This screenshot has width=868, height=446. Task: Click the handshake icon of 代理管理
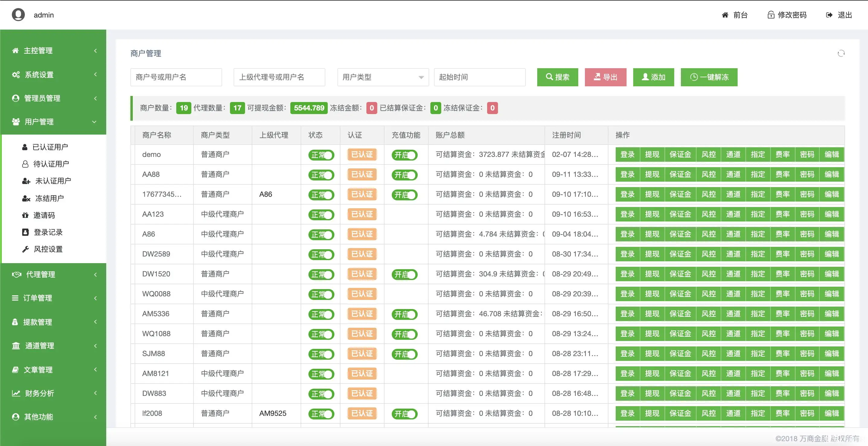[x=17, y=274]
